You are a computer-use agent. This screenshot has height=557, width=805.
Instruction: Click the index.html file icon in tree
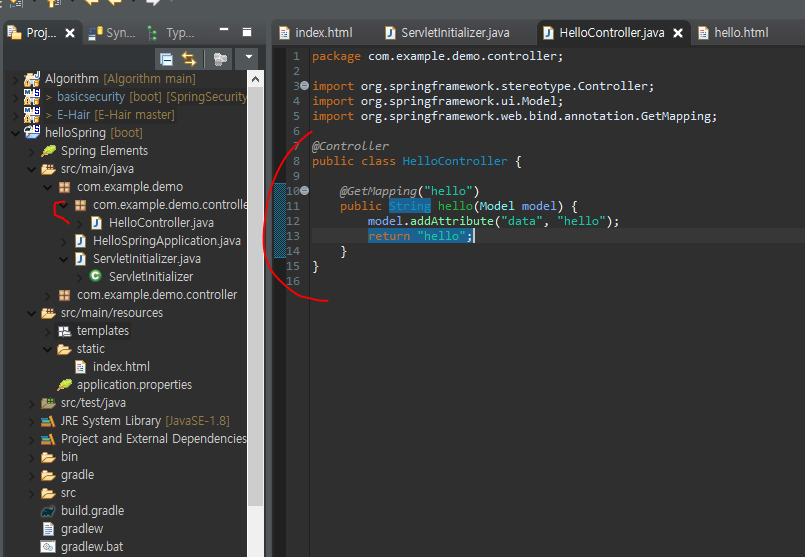(80, 367)
